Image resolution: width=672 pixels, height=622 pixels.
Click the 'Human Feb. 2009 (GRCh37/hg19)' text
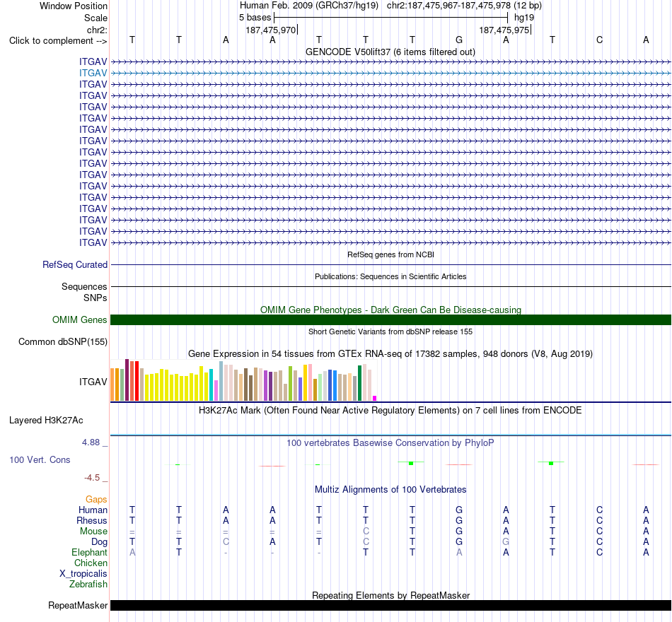pos(309,6)
